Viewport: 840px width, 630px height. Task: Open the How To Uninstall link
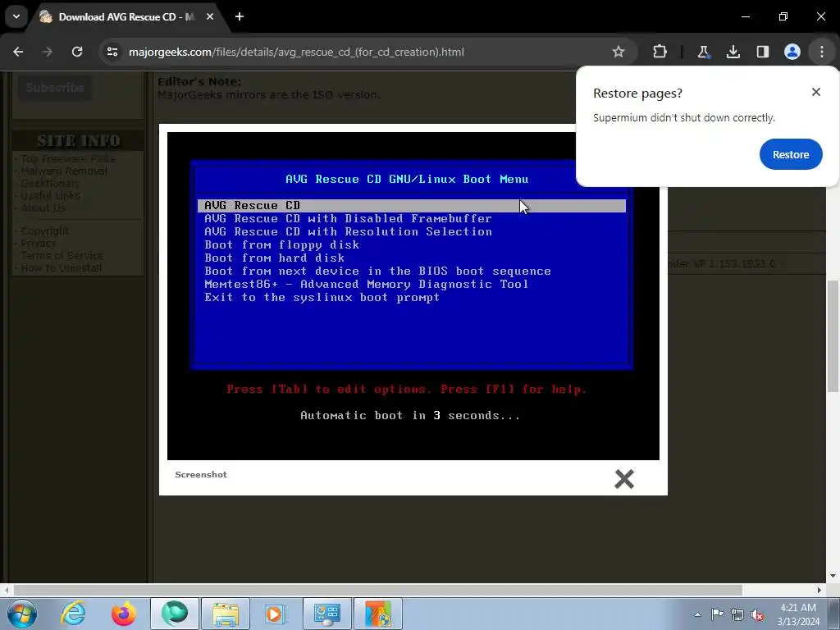61,268
